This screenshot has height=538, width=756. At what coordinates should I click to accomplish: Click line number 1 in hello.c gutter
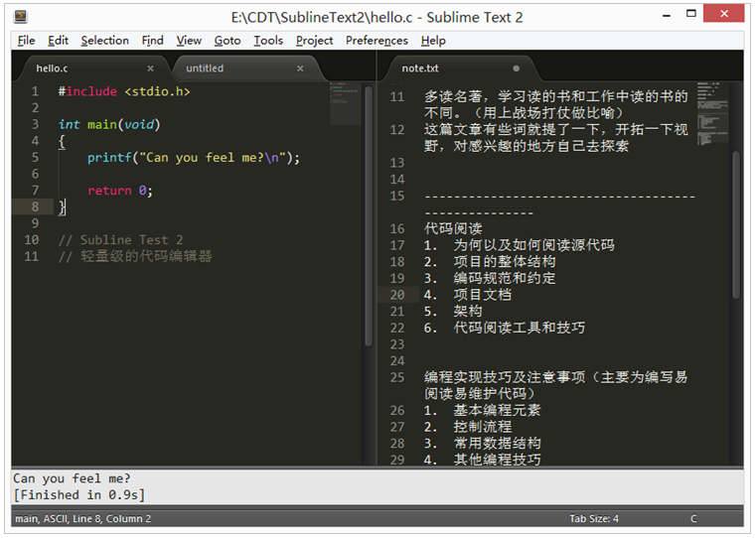tap(35, 91)
